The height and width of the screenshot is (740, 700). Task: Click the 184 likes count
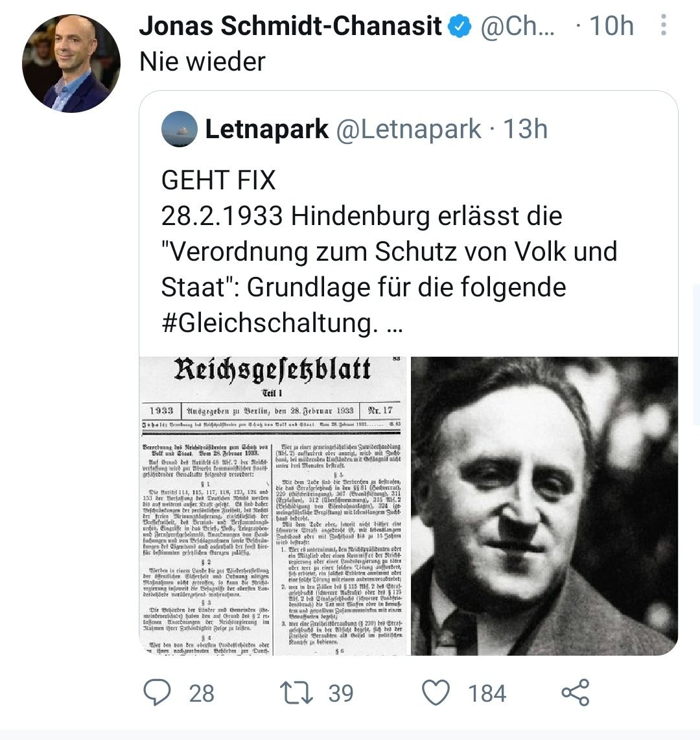tap(487, 693)
